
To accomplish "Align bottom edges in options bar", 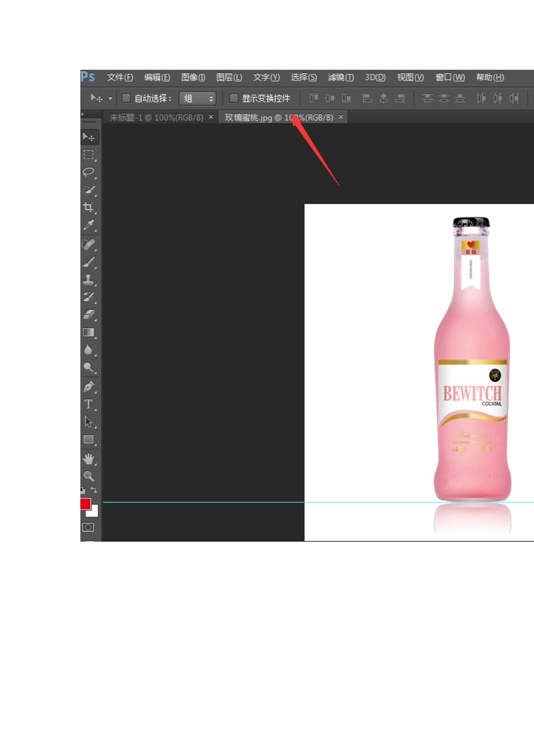I will coord(346,98).
